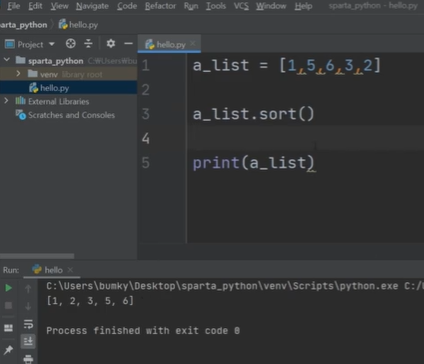Viewport: 424px width, 364px height.
Task: Open the Window menu
Action: tap(271, 6)
